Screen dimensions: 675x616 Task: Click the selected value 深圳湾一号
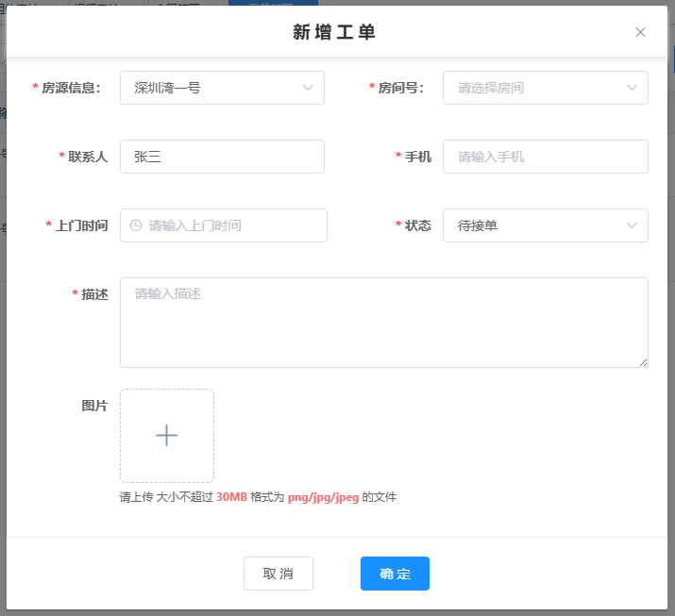167,88
